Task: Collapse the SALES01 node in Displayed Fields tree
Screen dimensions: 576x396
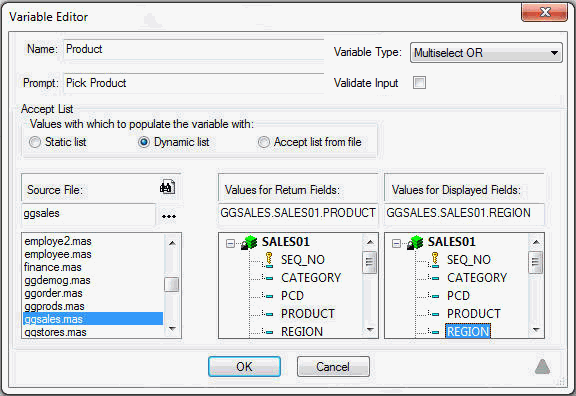Action: [x=396, y=244]
